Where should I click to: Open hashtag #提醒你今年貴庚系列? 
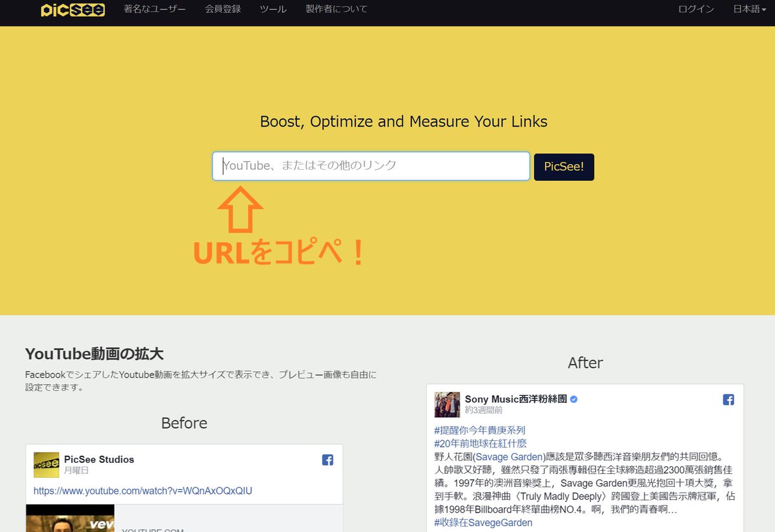[x=480, y=430]
